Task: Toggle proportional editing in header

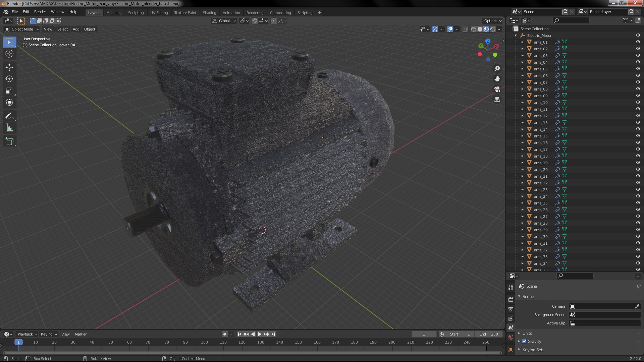Action: (274, 21)
